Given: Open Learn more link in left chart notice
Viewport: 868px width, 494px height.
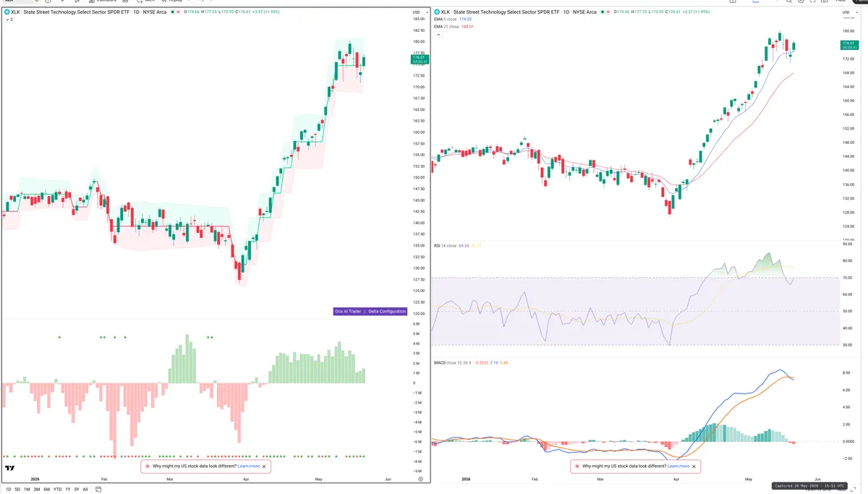Looking at the screenshot, I should [248, 467].
